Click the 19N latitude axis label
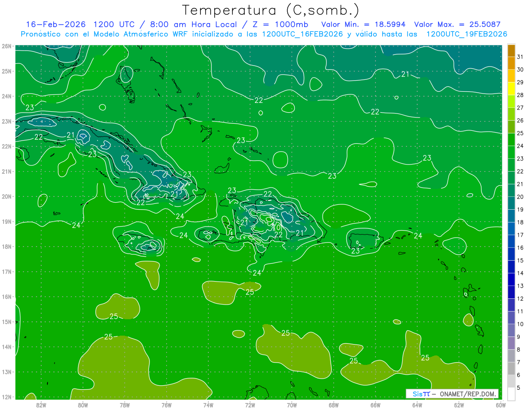The width and height of the screenshot is (532, 411). coord(7,221)
